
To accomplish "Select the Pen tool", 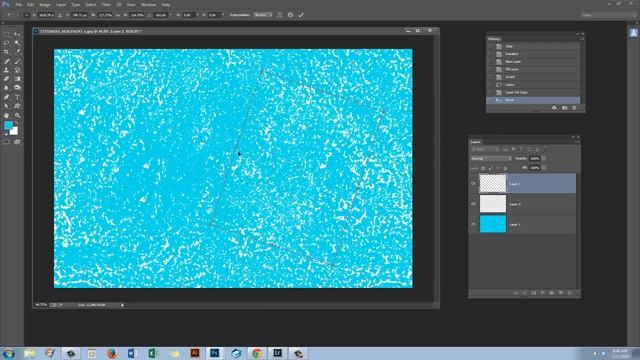I will coord(6,97).
